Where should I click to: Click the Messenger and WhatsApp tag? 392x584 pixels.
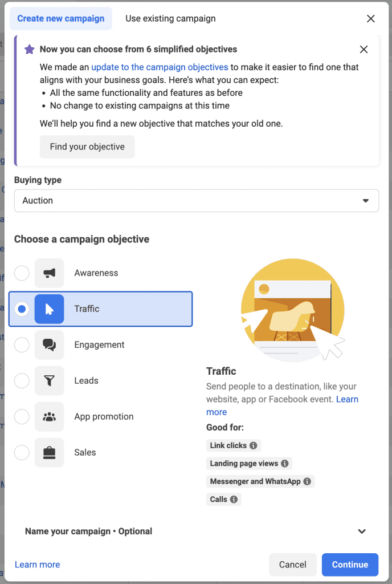[x=260, y=481]
